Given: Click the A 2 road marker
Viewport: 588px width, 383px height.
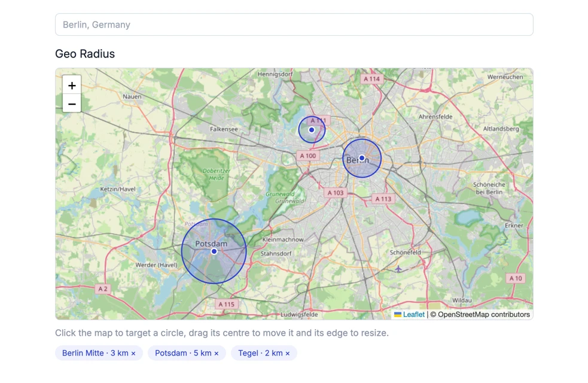Looking at the screenshot, I should pos(103,289).
